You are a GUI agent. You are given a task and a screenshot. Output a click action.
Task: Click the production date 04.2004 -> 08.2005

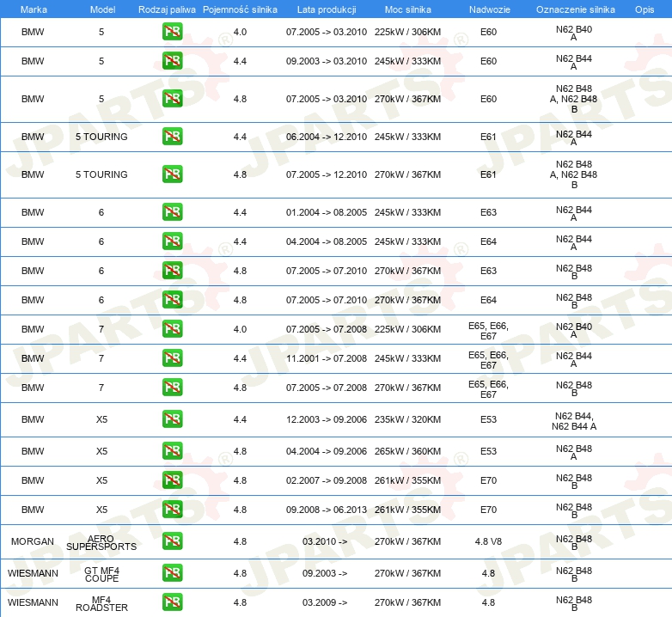point(327,241)
